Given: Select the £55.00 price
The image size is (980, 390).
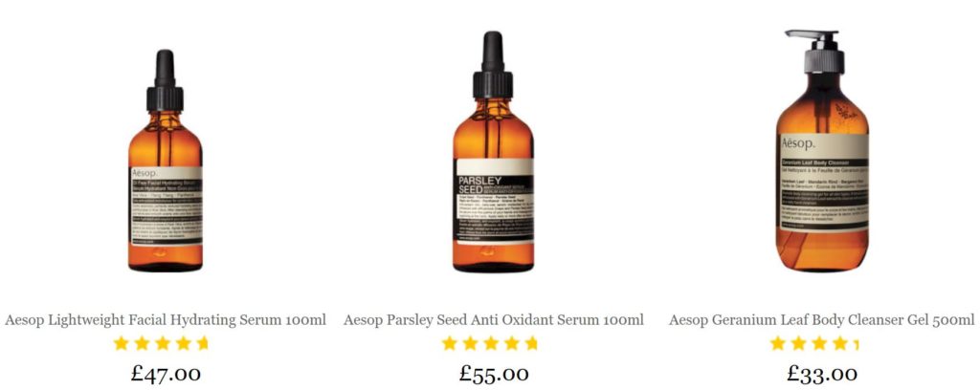Looking at the screenshot, I should [494, 374].
